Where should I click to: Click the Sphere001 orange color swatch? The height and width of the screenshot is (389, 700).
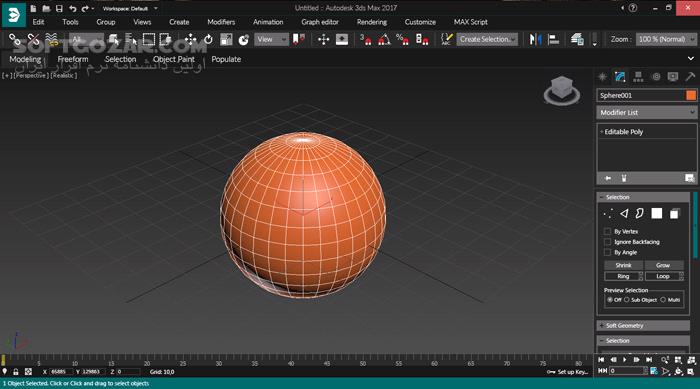pos(691,95)
